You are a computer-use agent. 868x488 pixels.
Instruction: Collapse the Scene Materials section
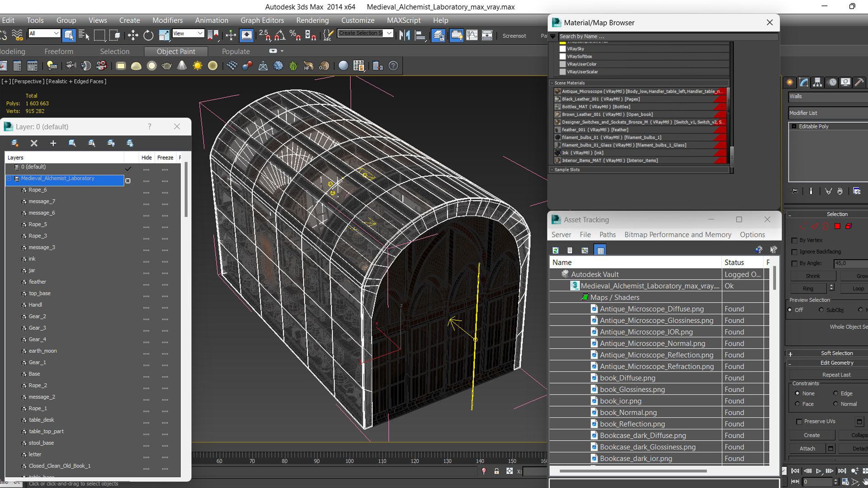(x=552, y=83)
